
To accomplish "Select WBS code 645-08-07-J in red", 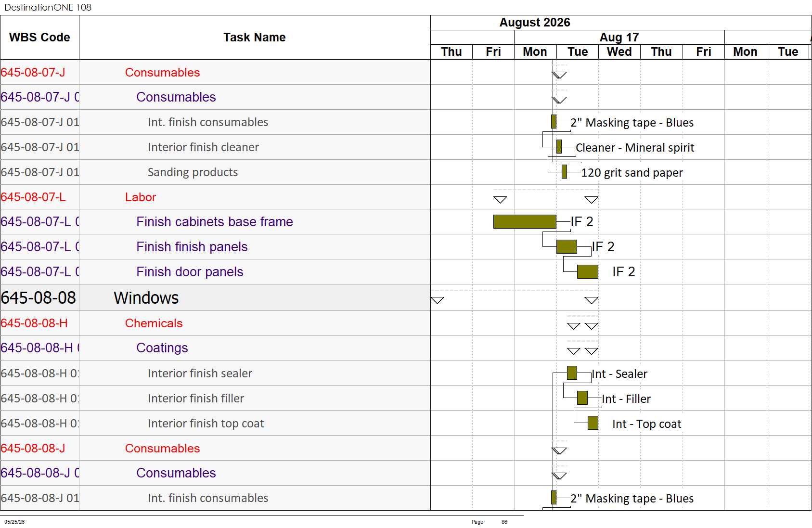I will tap(33, 73).
